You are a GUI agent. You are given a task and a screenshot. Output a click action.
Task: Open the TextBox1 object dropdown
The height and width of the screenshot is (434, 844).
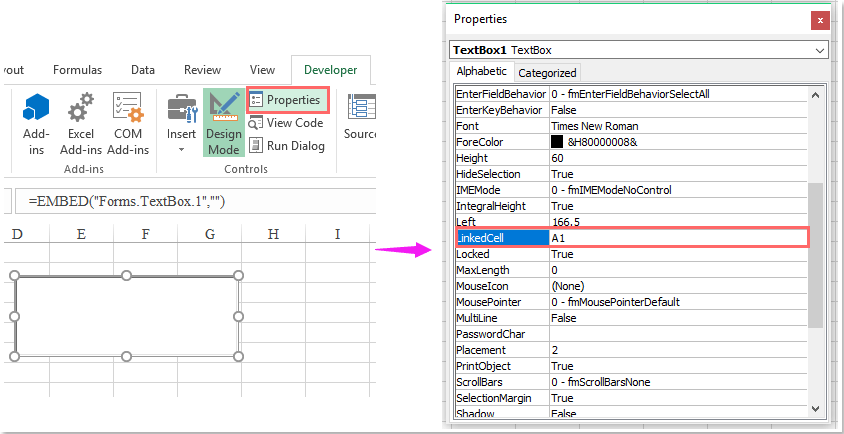[x=820, y=50]
